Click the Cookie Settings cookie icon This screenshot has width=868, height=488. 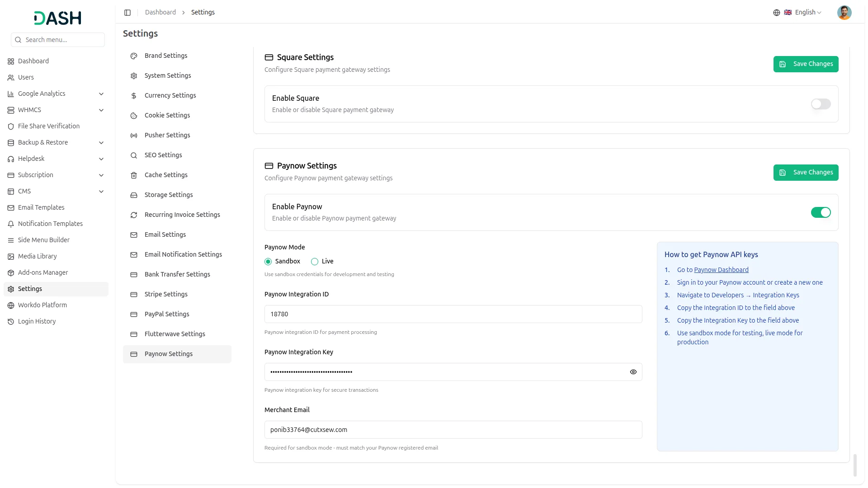134,116
